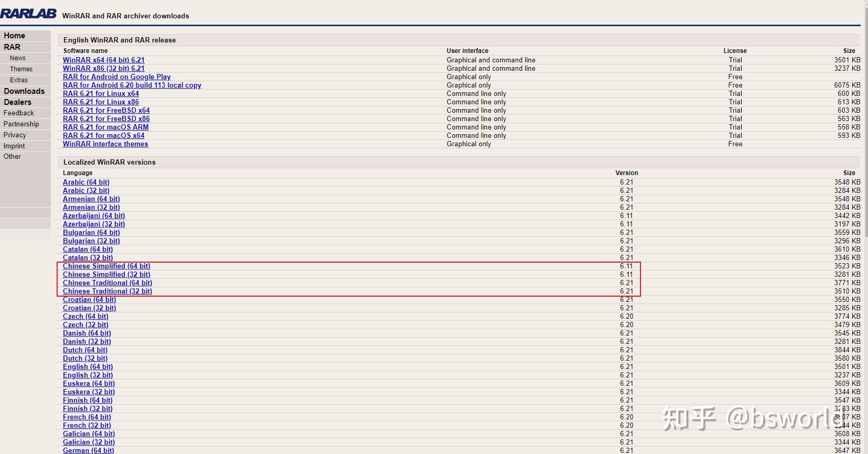868x454 pixels.
Task: Download French (32 bit) version
Action: click(x=87, y=426)
